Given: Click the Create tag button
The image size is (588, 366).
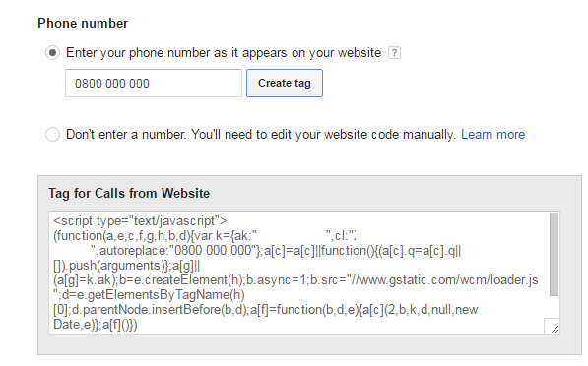Looking at the screenshot, I should tap(285, 84).
